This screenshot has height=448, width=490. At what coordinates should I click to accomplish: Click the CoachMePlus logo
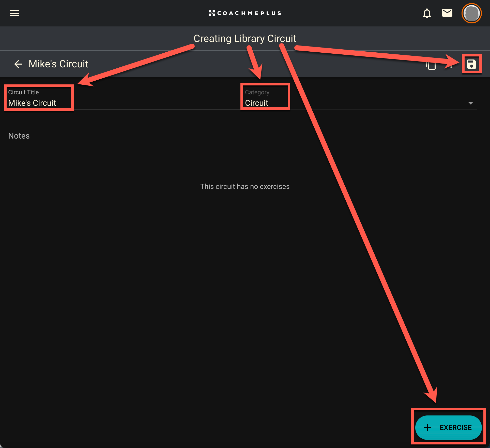click(x=245, y=13)
